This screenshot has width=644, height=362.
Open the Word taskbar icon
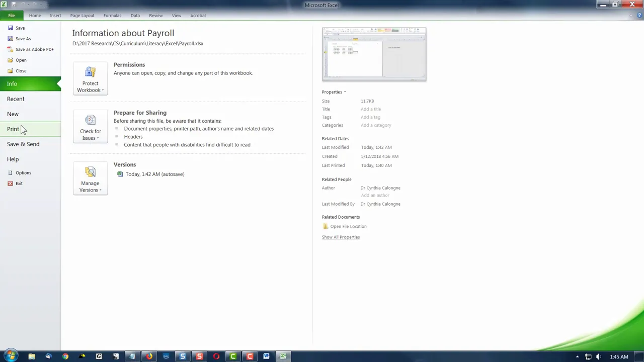266,356
